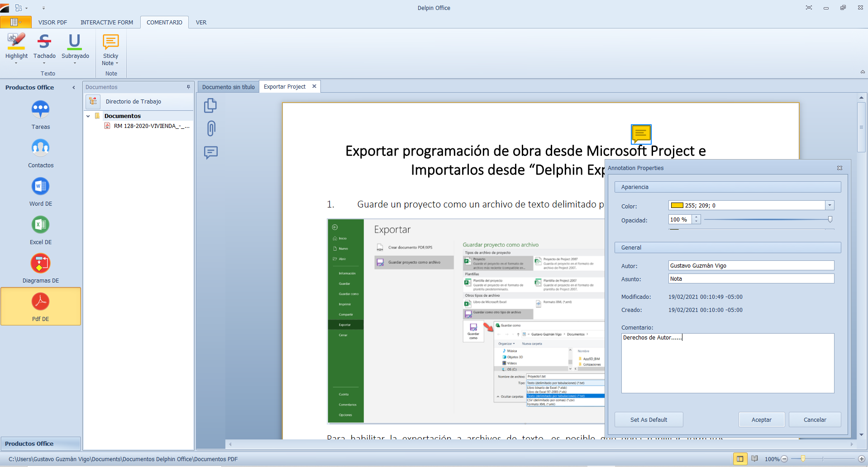The image size is (868, 467).
Task: Show the attachments paperclip panel
Action: coord(211,129)
